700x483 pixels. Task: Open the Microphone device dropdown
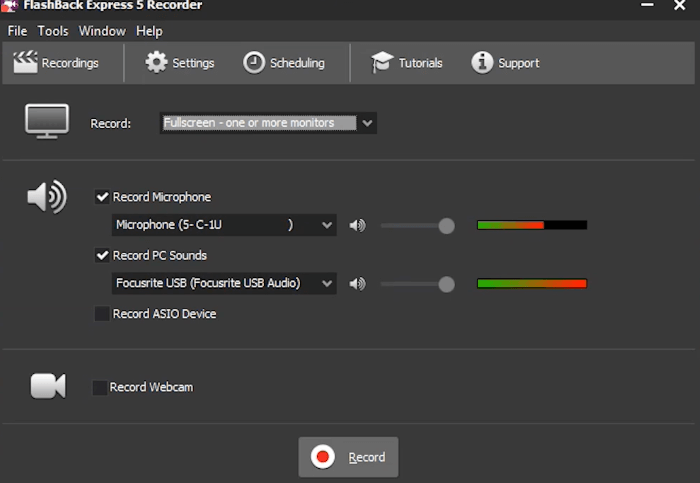[224, 225]
